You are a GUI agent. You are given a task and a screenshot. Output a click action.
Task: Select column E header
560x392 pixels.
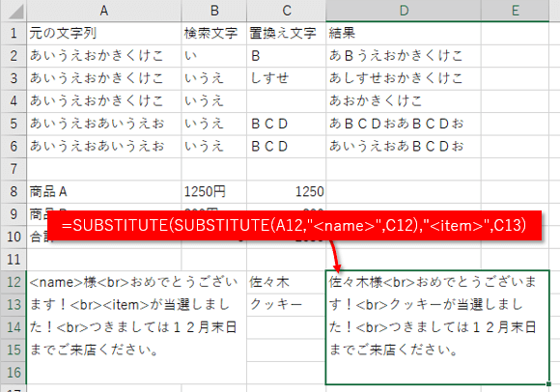pyautogui.click(x=515, y=11)
